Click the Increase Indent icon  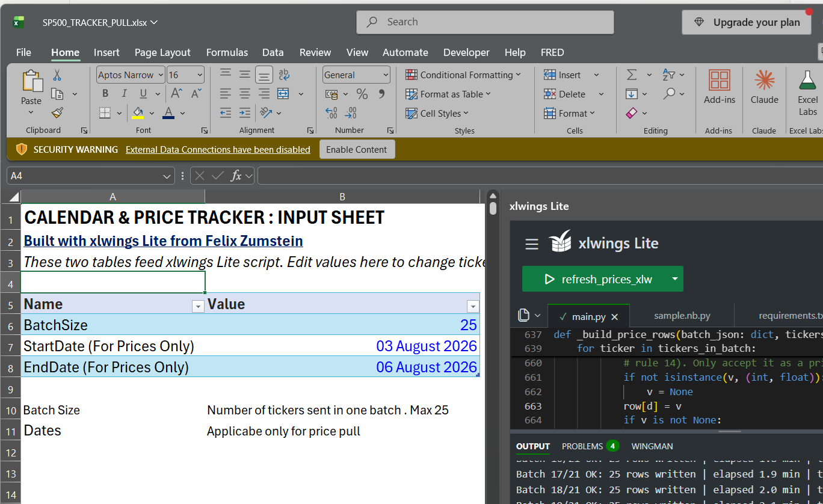[245, 112]
